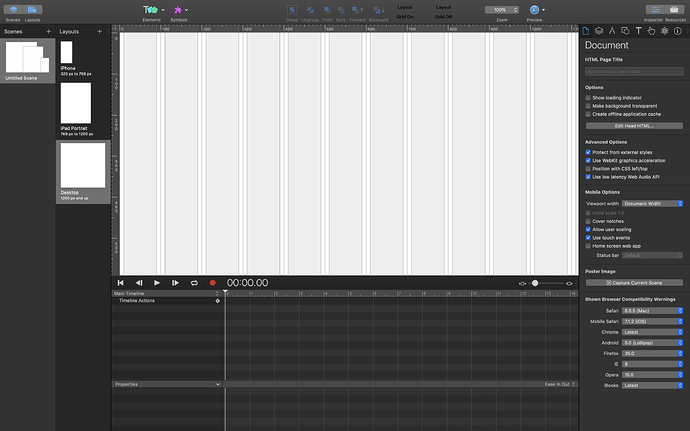This screenshot has height=431, width=690.
Task: Step back one frame in timeline
Action: 139,283
